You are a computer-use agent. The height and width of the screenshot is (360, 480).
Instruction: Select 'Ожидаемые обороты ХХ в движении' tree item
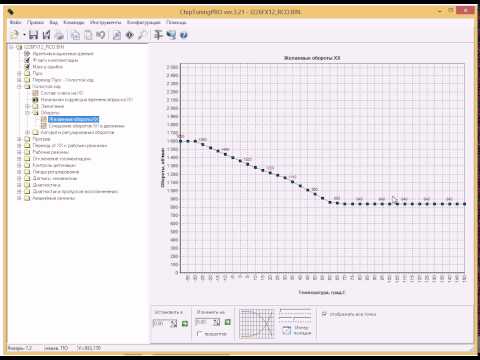click(x=86, y=126)
